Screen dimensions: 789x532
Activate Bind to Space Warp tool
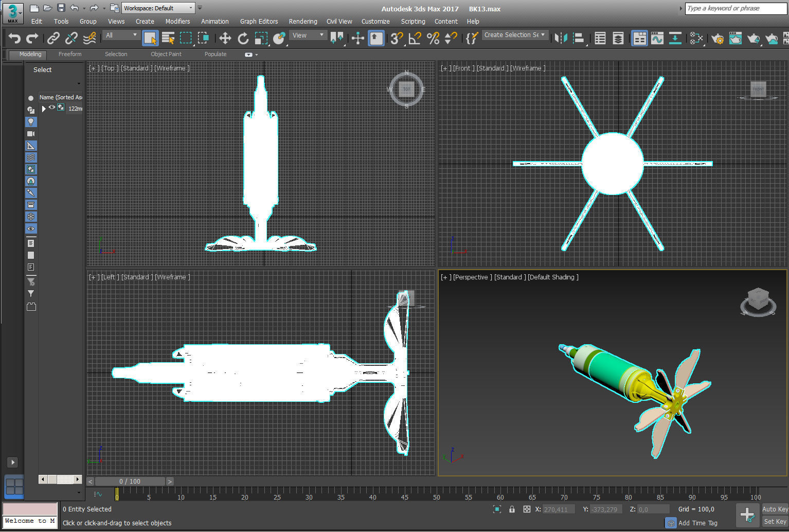point(89,38)
